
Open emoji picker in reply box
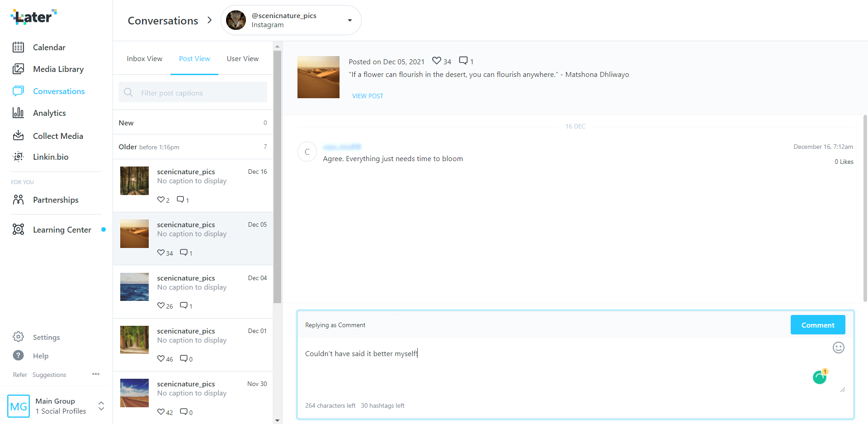tap(839, 348)
